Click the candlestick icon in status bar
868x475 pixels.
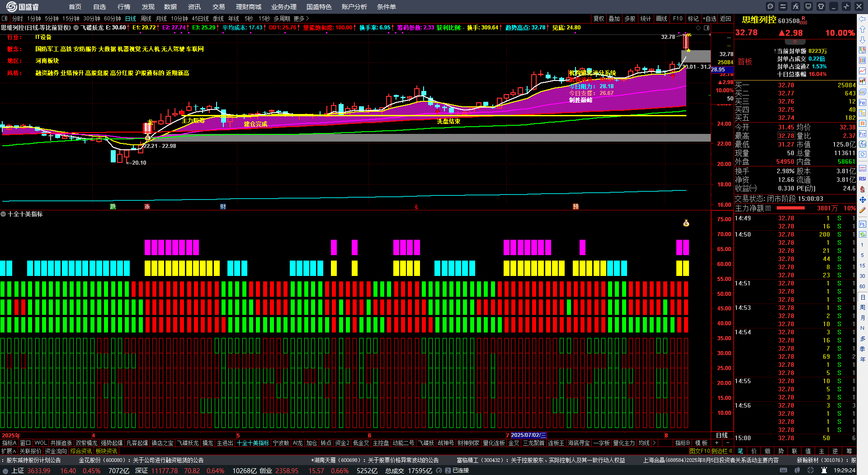(797, 470)
